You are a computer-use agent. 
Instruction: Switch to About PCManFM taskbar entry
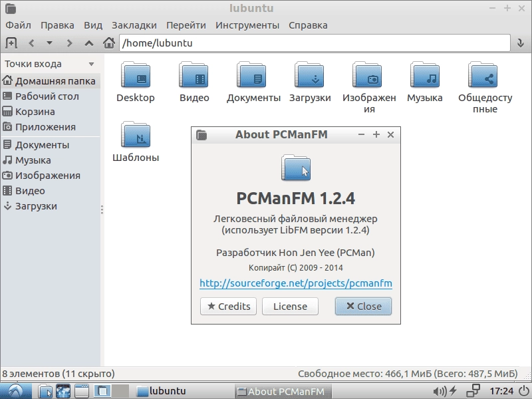click(x=283, y=391)
